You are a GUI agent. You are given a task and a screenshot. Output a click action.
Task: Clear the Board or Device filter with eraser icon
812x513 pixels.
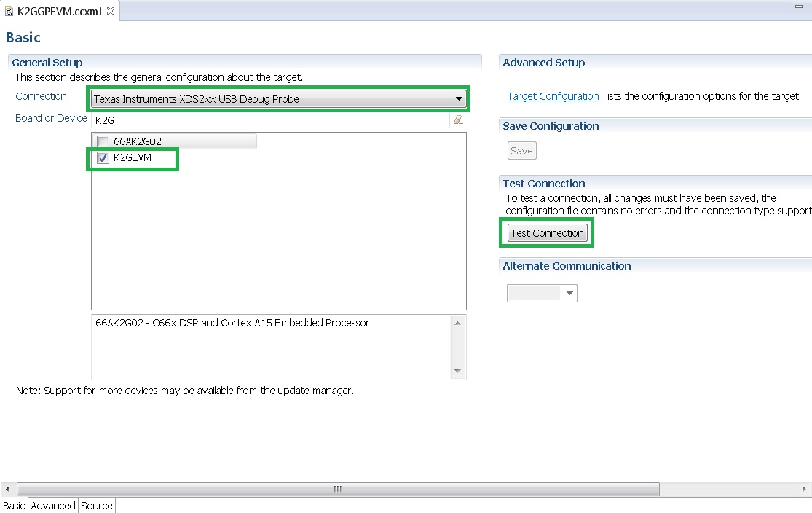click(458, 120)
